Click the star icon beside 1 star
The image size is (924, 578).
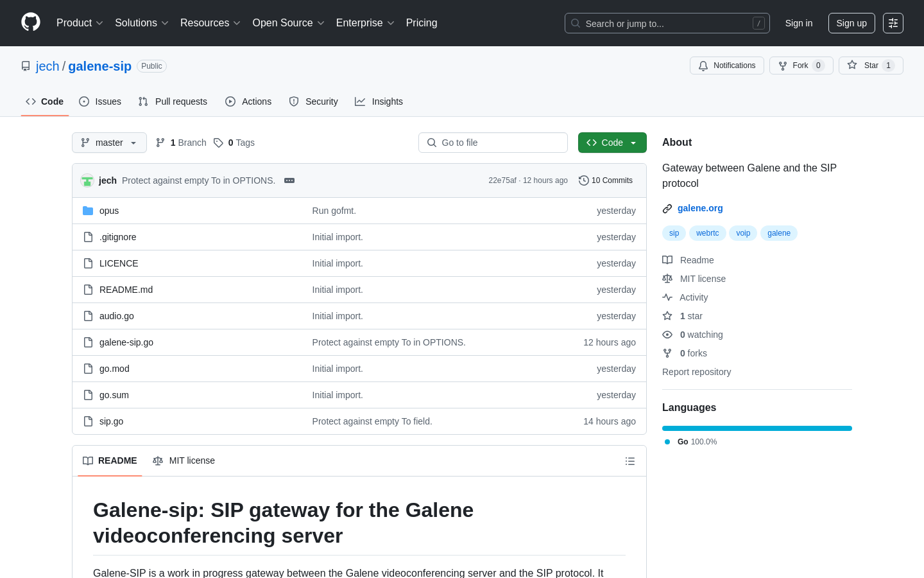click(667, 316)
